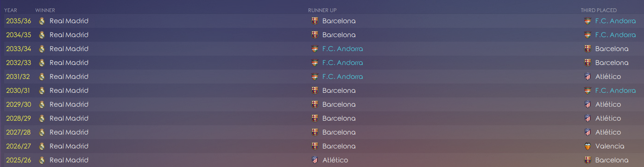Open F.C. Andorra link in 2030/31 row
This screenshot has width=644, height=167.
[x=615, y=90]
